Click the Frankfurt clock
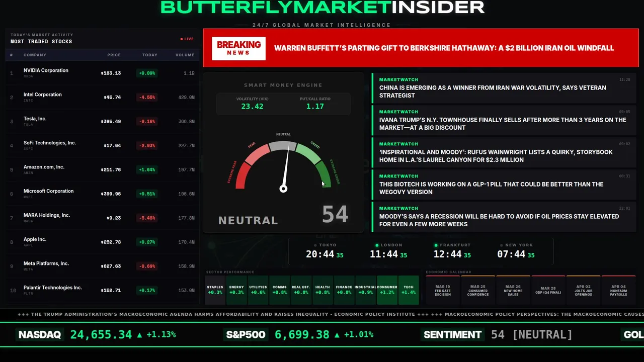644x362 pixels. tap(452, 251)
